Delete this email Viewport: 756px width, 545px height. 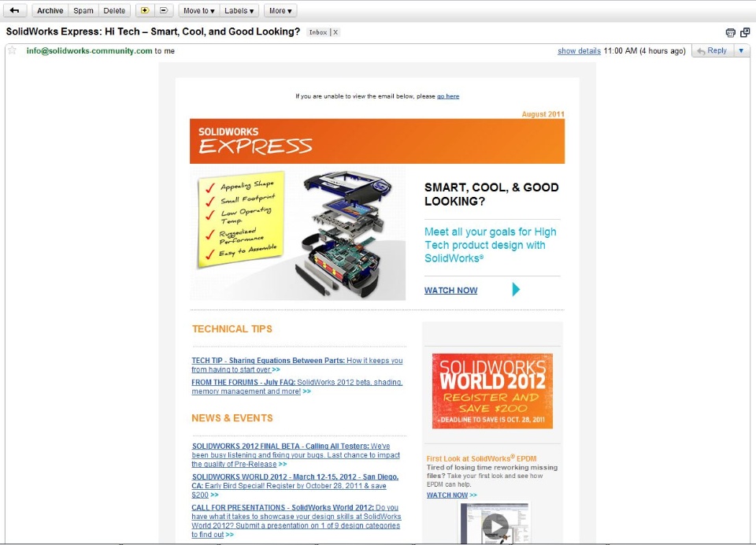tap(114, 10)
